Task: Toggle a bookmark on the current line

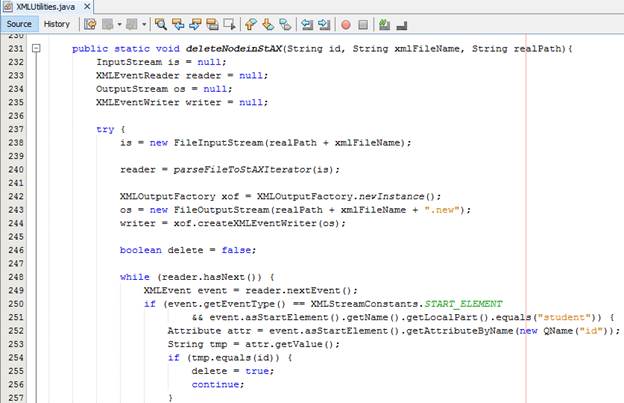Action: [x=285, y=25]
